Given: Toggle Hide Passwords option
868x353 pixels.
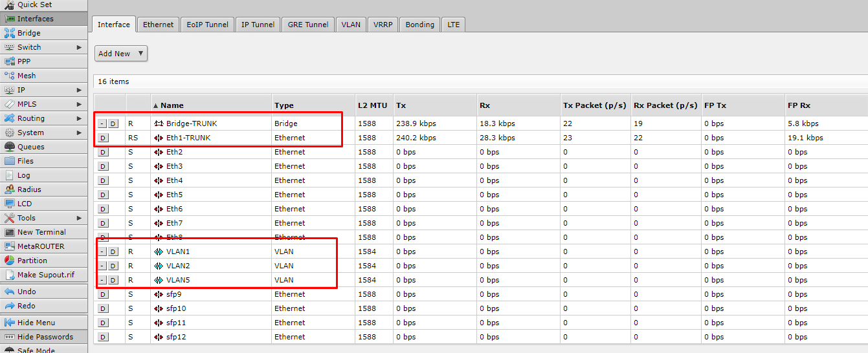Looking at the screenshot, I should [43, 337].
